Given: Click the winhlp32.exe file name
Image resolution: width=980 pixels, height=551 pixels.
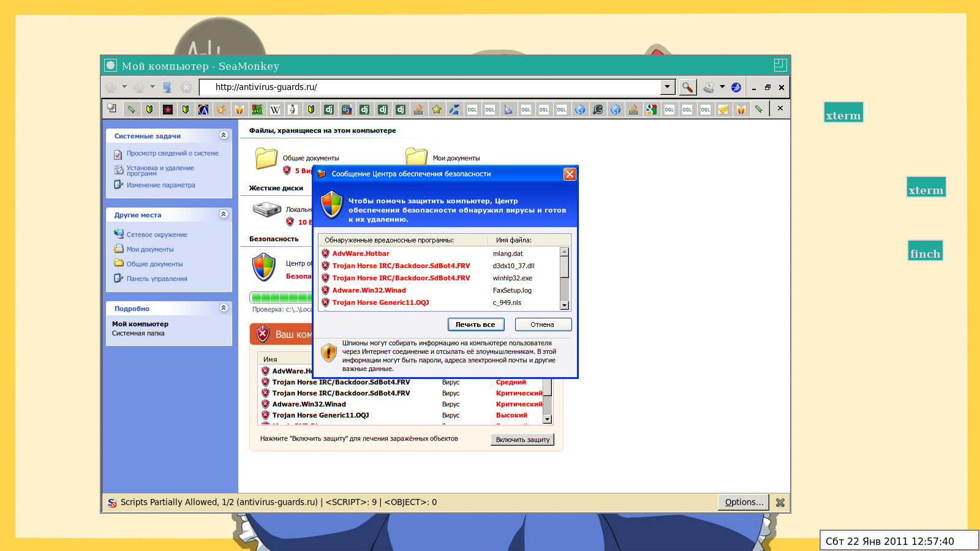Looking at the screenshot, I should pos(513,278).
